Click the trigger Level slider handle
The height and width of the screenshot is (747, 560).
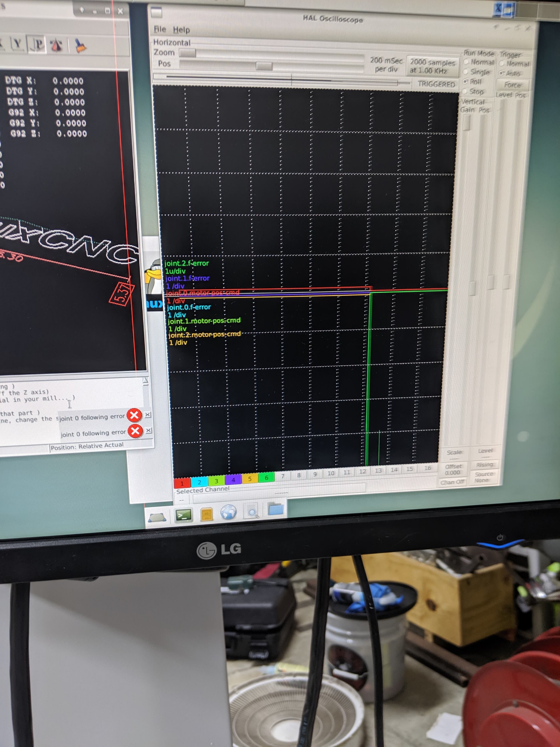(x=490, y=282)
